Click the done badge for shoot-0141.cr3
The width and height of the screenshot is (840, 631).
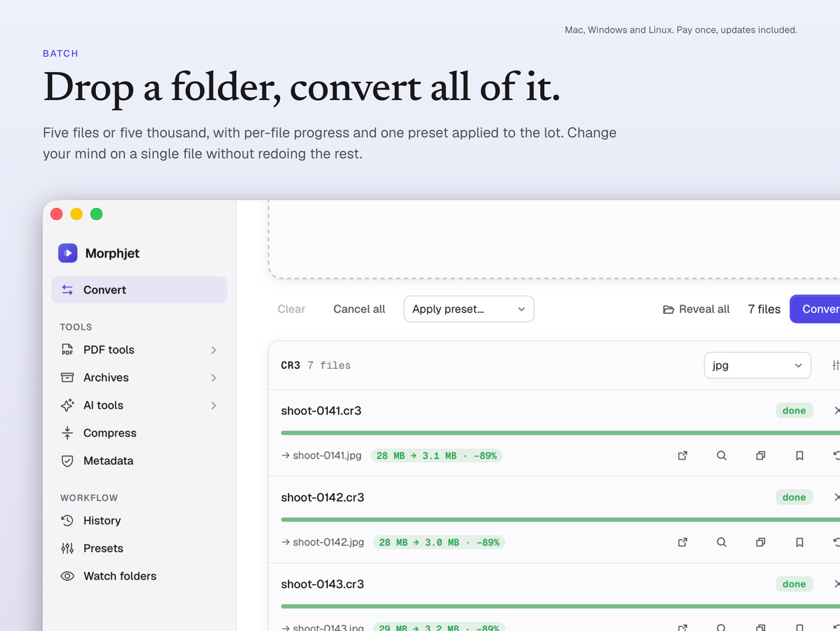pyautogui.click(x=794, y=411)
